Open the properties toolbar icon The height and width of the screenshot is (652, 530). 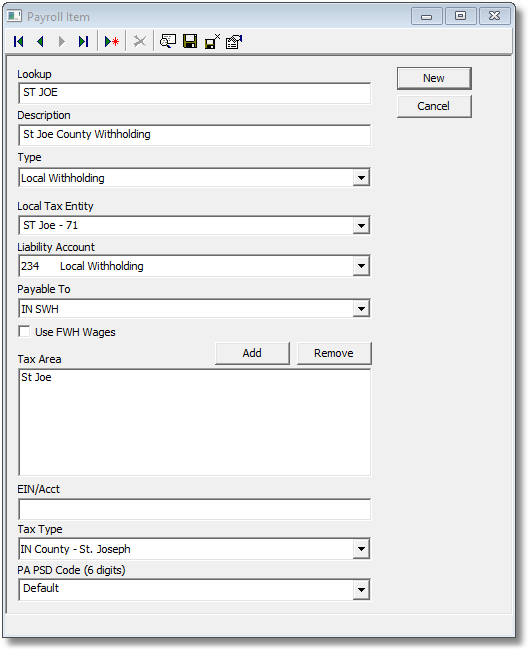(234, 42)
